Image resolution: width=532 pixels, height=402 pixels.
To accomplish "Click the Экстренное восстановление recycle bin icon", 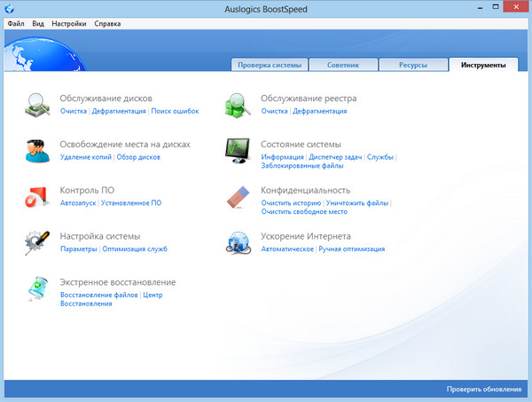I will (35, 289).
